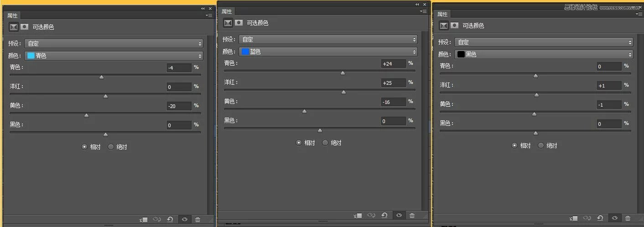
Task: Click the 黄色 slider handle in Blue panel
Action: (304, 111)
